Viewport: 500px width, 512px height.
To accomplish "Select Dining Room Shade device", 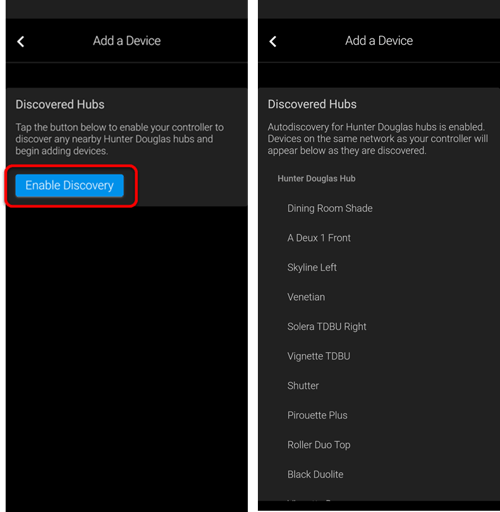I will [330, 208].
